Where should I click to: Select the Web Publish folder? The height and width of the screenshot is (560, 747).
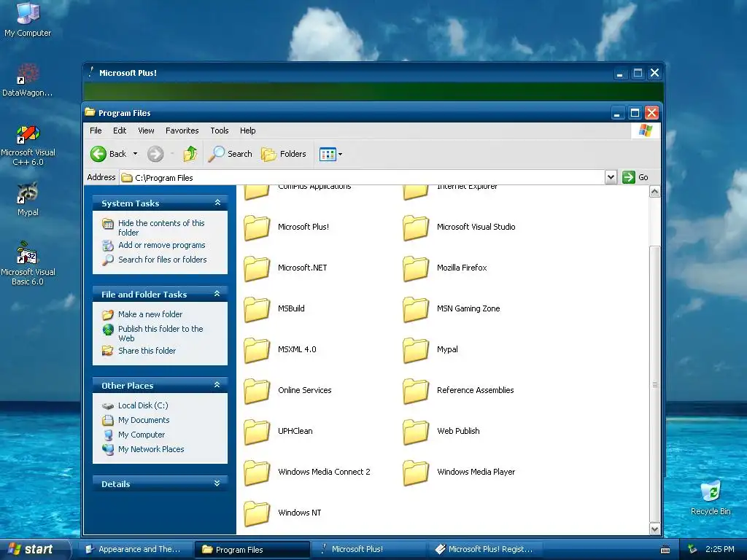tap(441, 432)
